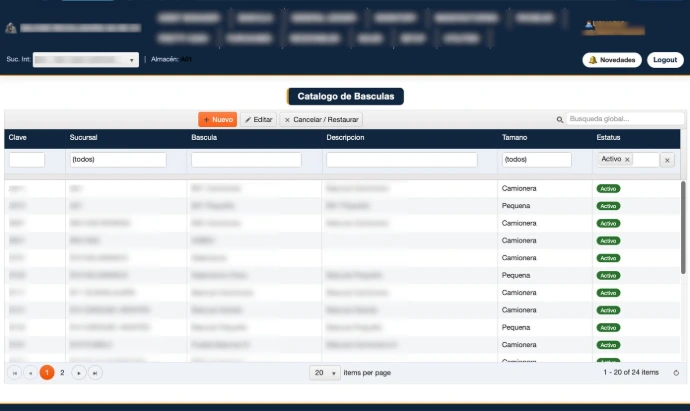Screen dimensions: 690x411
Task: Open the Tamano filter dropdown
Action: [x=536, y=159]
